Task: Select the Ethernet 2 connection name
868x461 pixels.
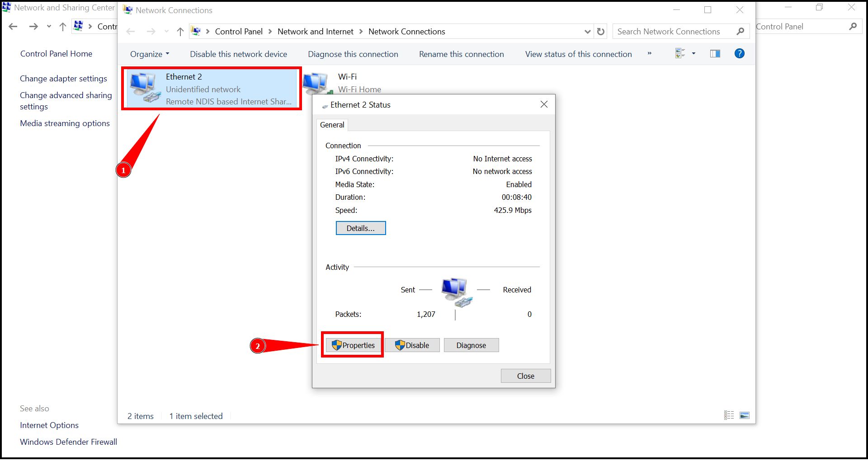Action: (x=184, y=77)
